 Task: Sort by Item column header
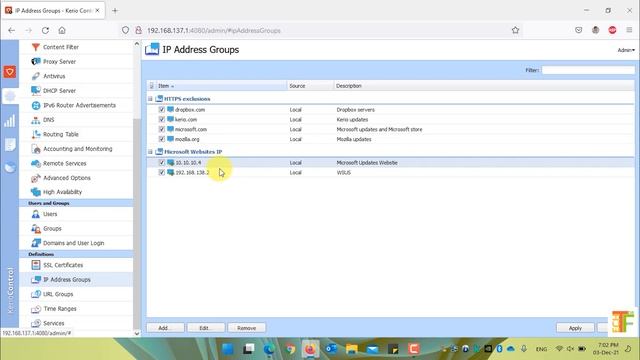click(222, 86)
